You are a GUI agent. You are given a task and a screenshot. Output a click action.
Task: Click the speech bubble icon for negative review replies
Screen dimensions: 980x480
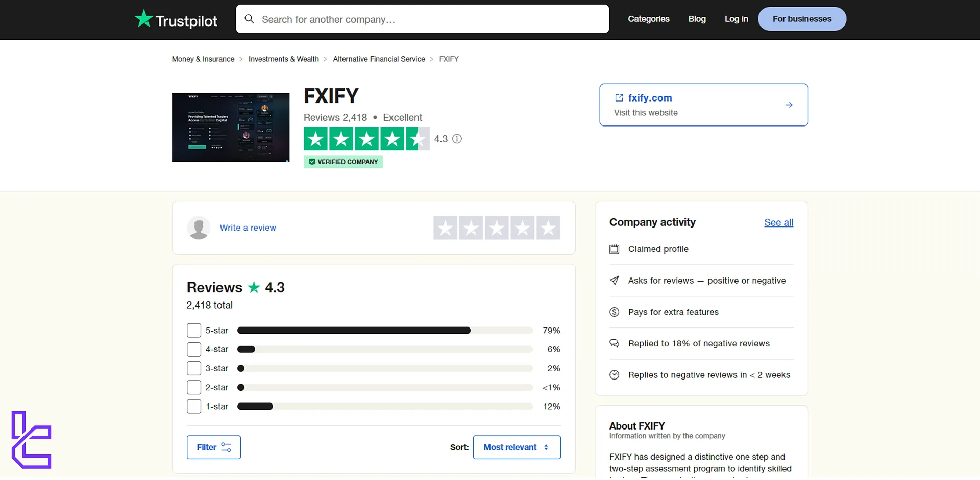click(615, 343)
